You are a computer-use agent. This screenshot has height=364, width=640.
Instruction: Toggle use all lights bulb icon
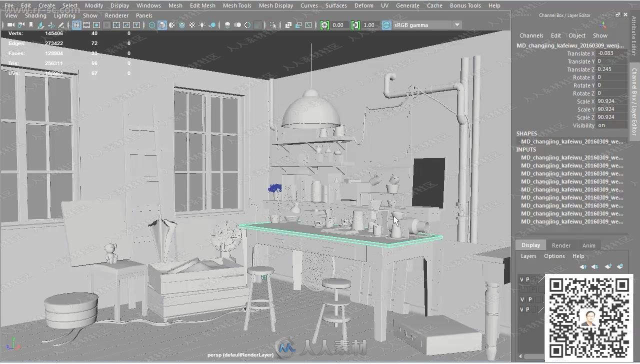click(202, 24)
